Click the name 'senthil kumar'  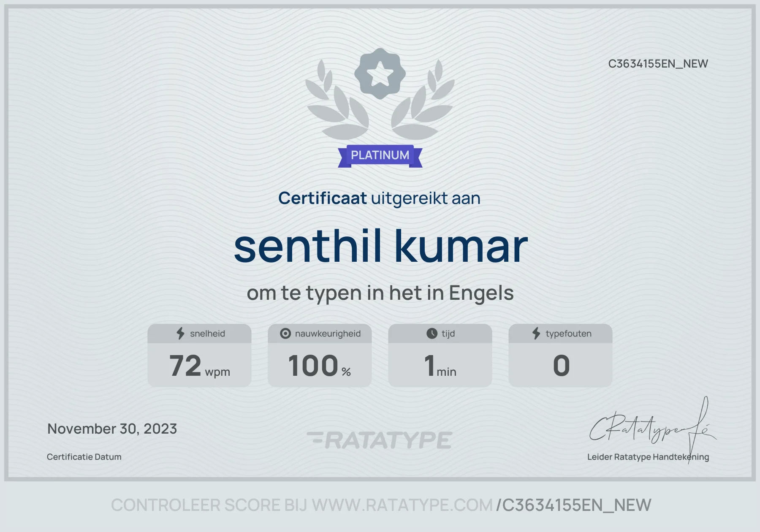click(x=381, y=247)
